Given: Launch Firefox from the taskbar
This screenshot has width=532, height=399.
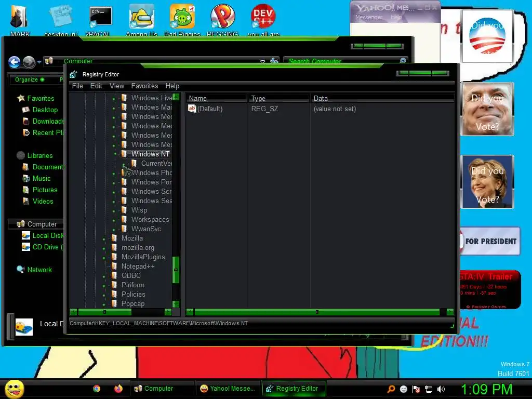Looking at the screenshot, I should coord(118,389).
